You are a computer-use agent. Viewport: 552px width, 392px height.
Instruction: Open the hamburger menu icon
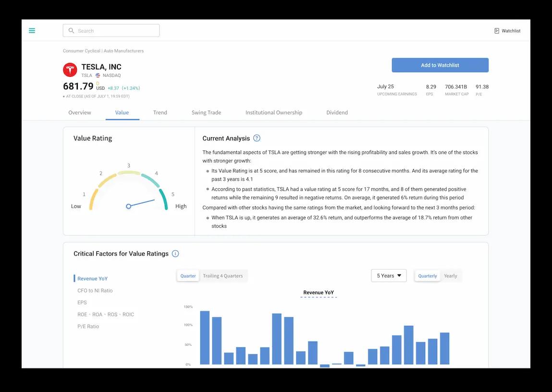pyautogui.click(x=32, y=31)
